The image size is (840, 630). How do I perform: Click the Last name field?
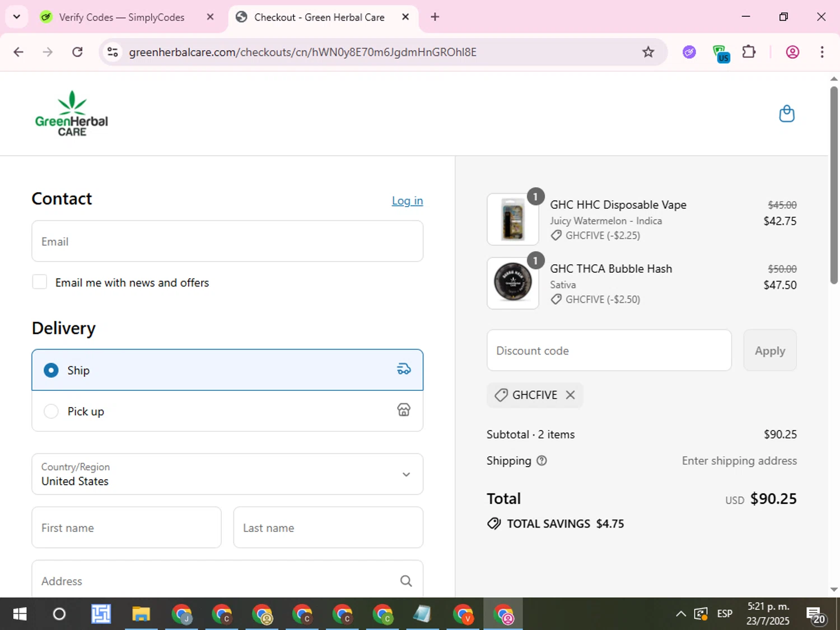coord(328,528)
